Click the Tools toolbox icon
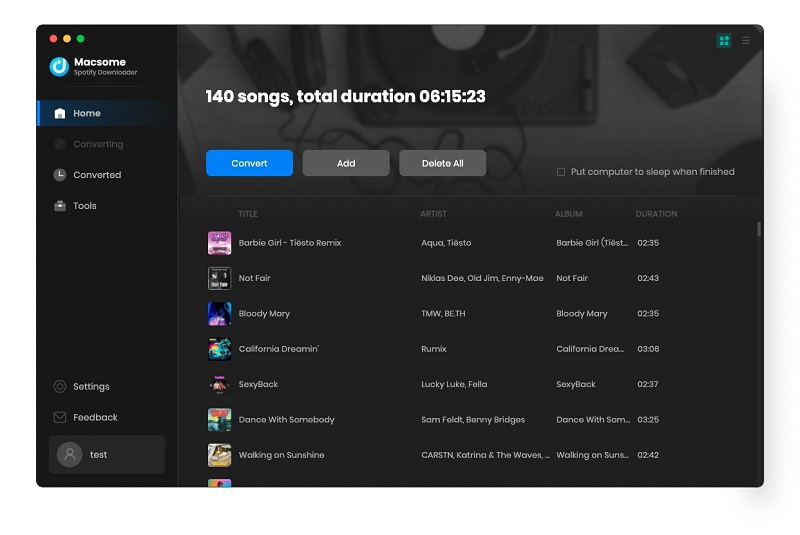Image resolution: width=800 pixels, height=535 pixels. (60, 206)
